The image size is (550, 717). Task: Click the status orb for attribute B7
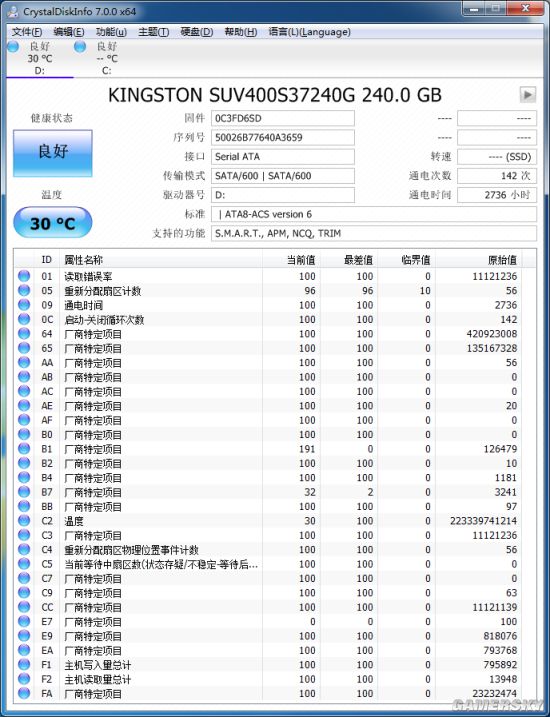[x=24, y=492]
